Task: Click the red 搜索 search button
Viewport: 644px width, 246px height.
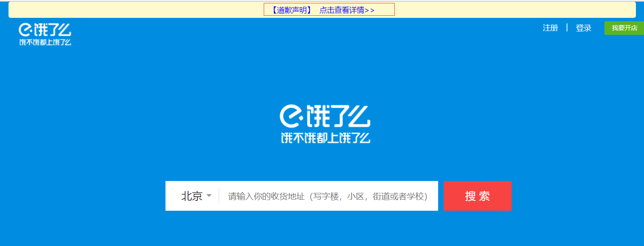Action: coord(478,196)
